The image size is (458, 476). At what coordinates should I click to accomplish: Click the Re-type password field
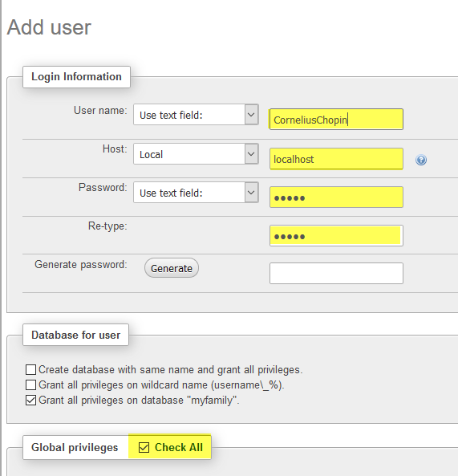pos(336,235)
